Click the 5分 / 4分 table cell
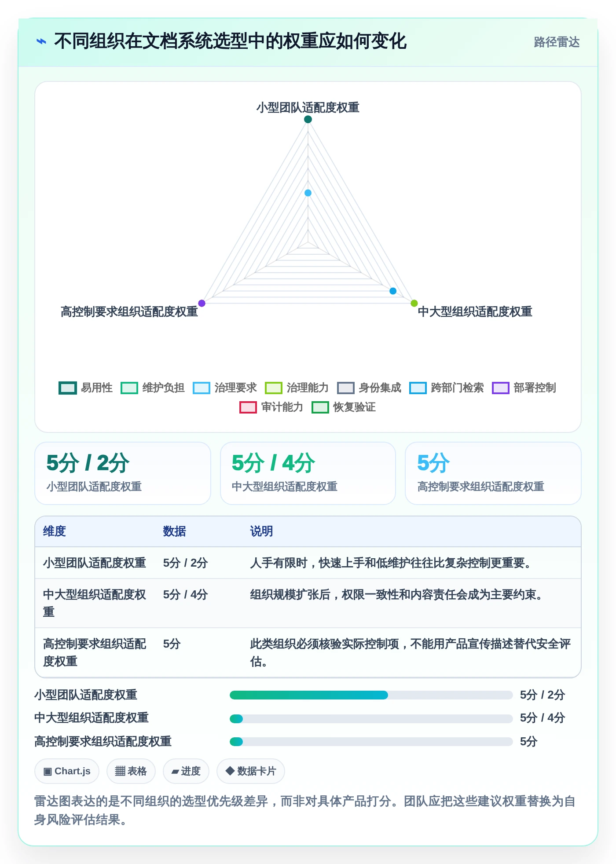The height and width of the screenshot is (864, 616). [185, 595]
